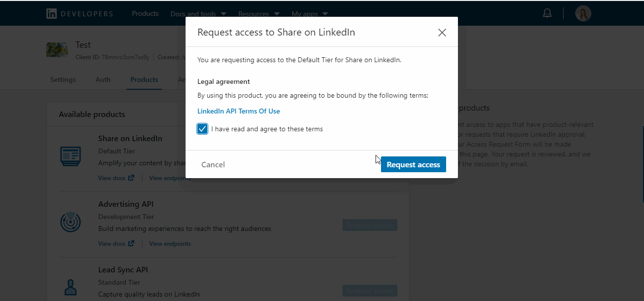
Task: Switch to the Settings tab
Action: pyautogui.click(x=63, y=79)
